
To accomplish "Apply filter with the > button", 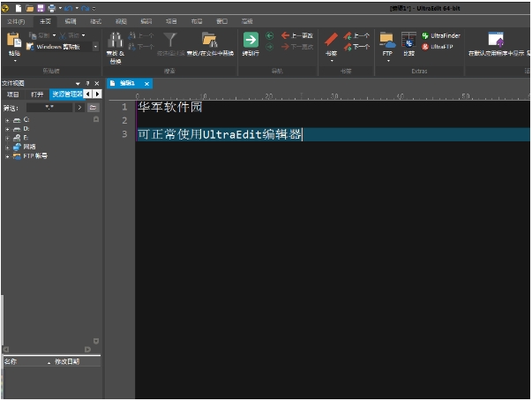I will point(79,108).
